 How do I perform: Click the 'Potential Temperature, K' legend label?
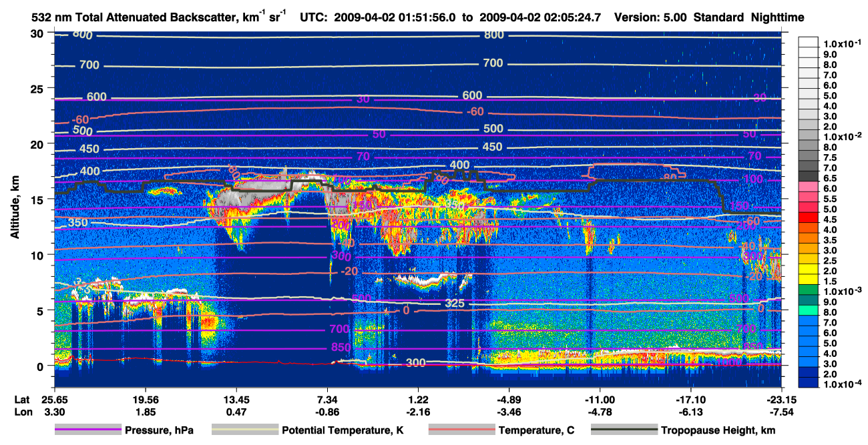pyautogui.click(x=343, y=430)
